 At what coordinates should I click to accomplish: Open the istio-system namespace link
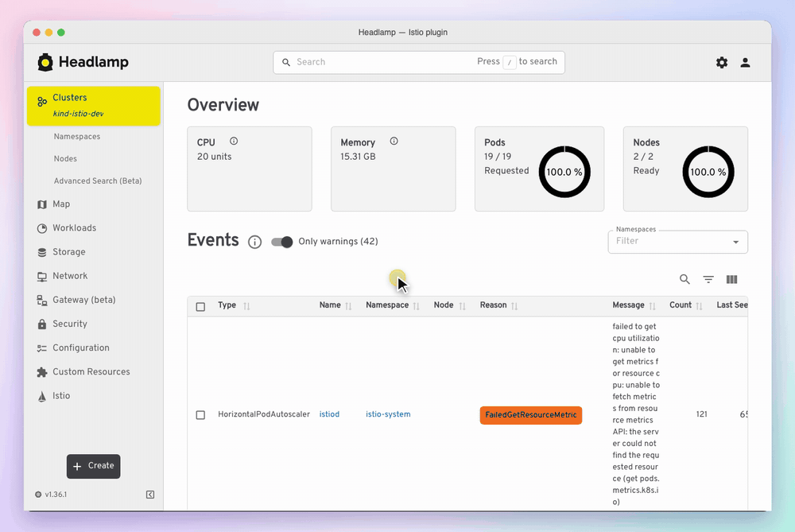[389, 414]
